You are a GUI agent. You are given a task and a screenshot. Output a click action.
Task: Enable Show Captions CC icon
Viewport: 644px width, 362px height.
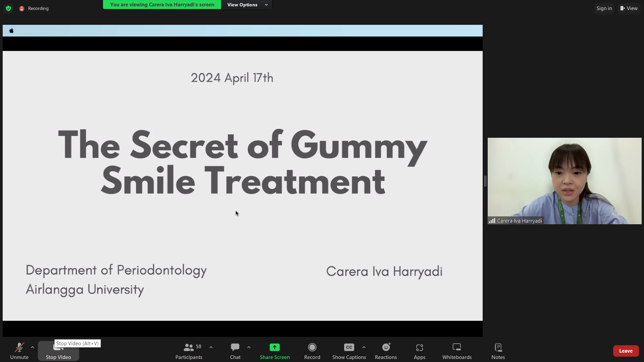[349, 347]
